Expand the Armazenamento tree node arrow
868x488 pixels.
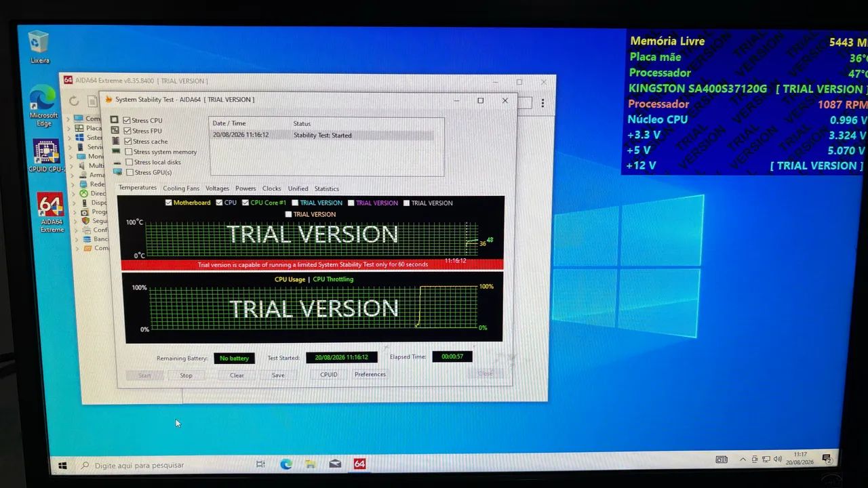tap(72, 175)
